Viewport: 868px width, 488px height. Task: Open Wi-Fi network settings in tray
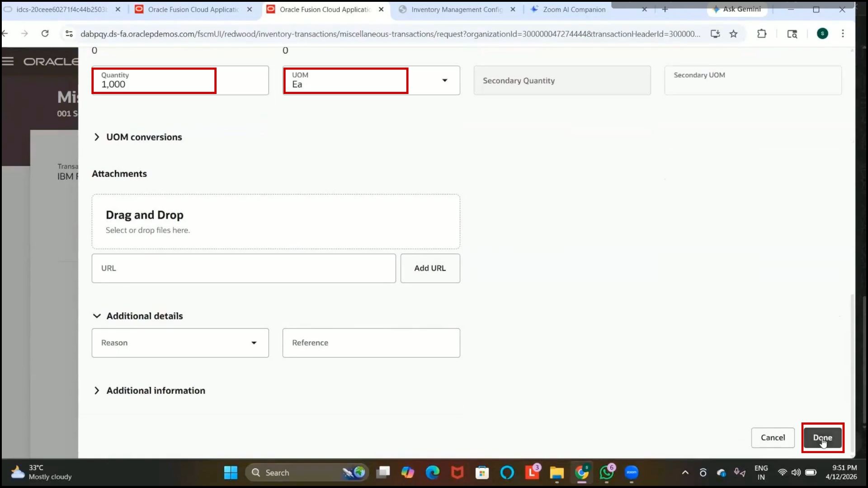click(x=782, y=473)
